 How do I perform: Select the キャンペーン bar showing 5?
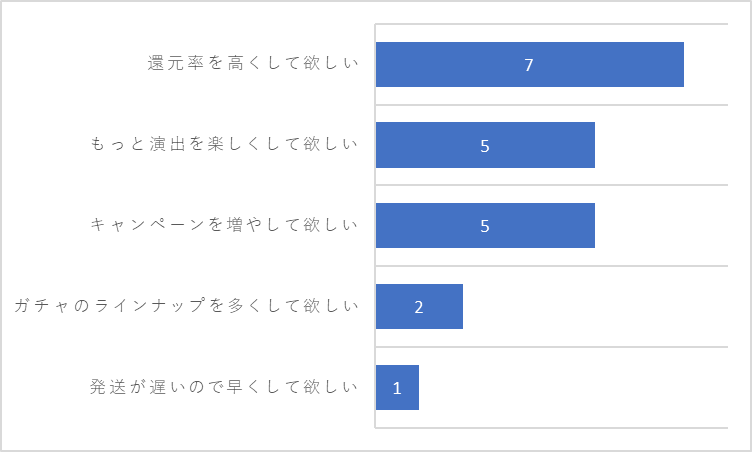[485, 226]
